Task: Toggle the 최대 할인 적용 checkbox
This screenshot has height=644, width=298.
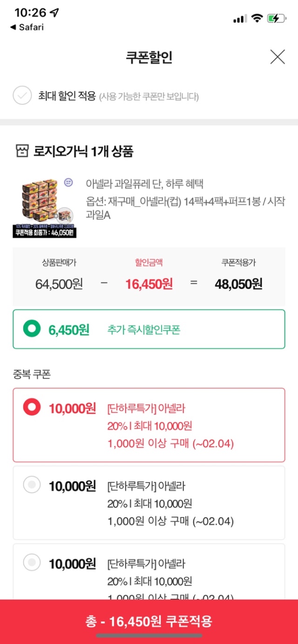Action: pos(22,96)
